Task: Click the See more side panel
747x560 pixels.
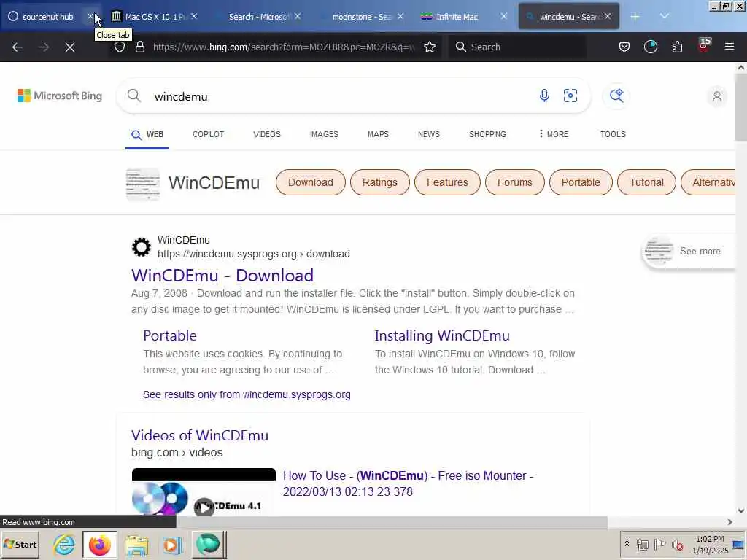Action: point(689,251)
